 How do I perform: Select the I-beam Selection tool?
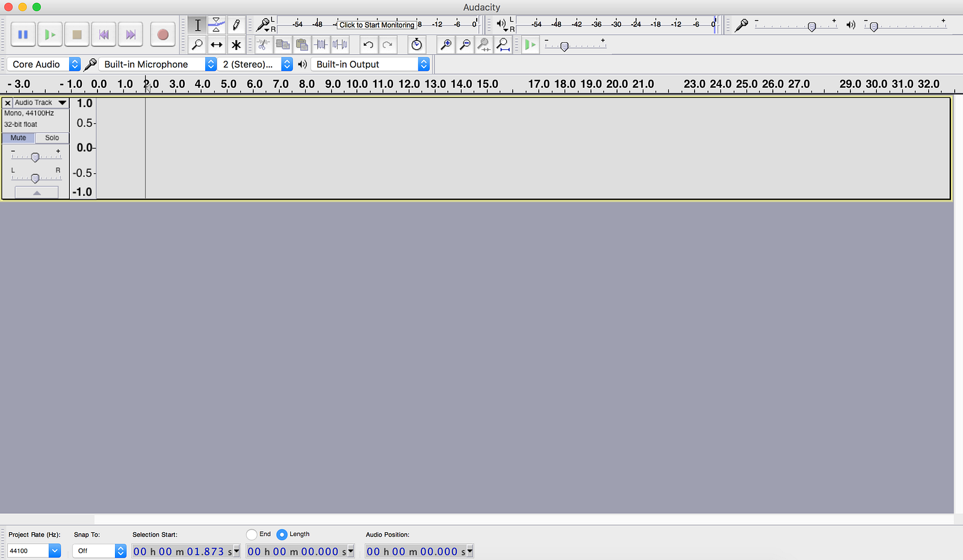(197, 25)
